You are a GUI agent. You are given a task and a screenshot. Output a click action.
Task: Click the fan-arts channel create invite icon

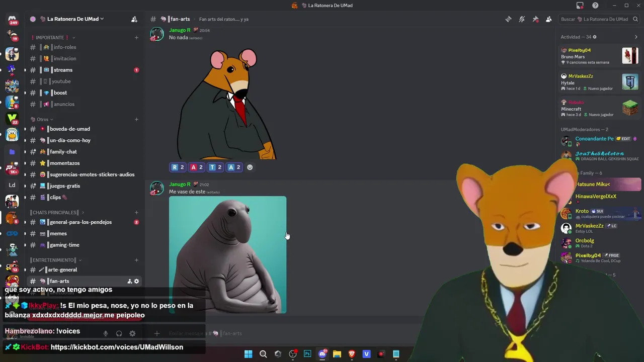(129, 282)
